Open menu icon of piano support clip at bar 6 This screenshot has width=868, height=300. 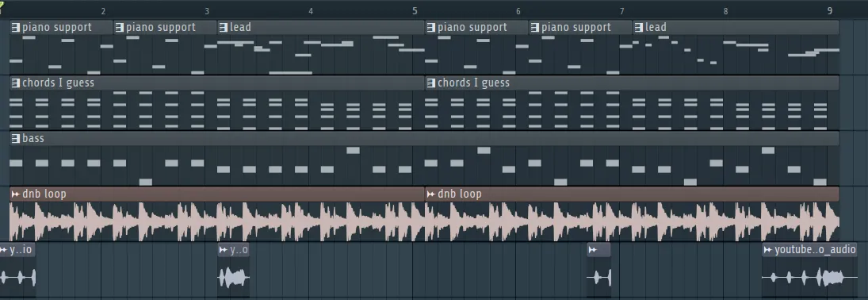535,27
